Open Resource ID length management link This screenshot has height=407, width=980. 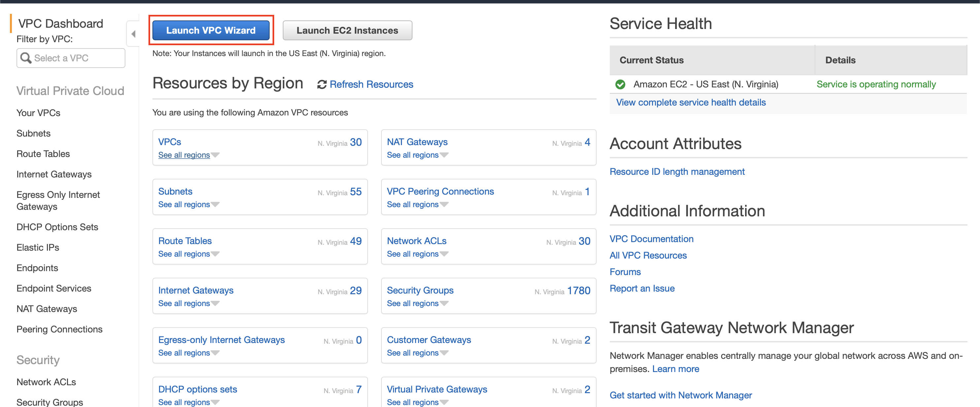(677, 172)
